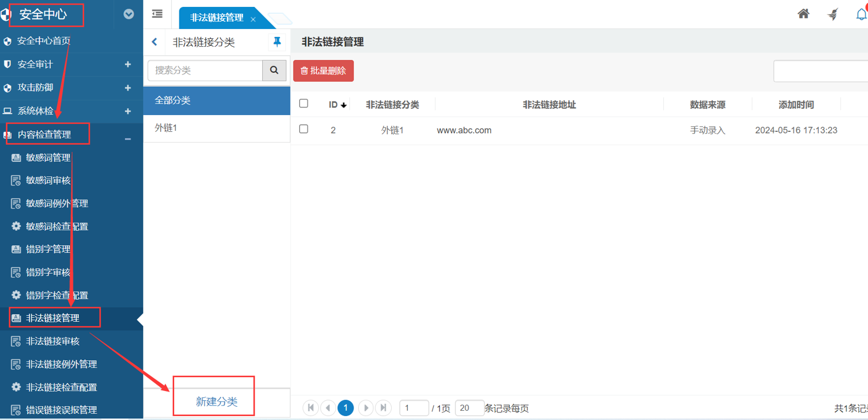
Task: Click the search magnifier button for categories
Action: [274, 70]
